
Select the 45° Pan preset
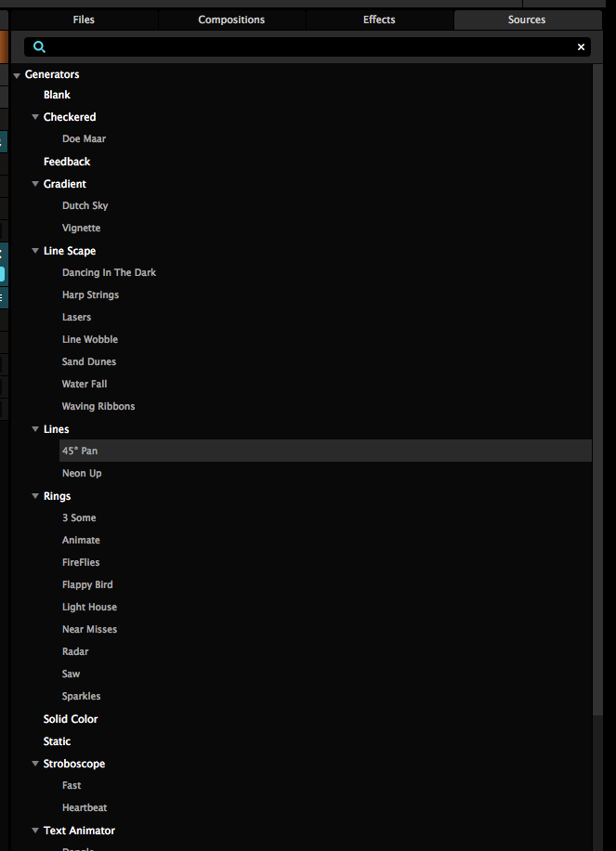tap(325, 451)
